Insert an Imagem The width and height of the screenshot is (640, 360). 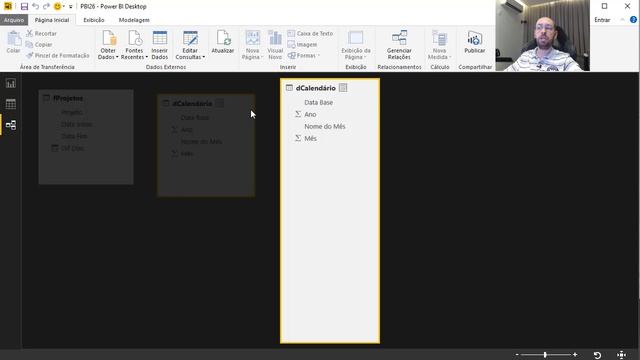[x=302, y=44]
